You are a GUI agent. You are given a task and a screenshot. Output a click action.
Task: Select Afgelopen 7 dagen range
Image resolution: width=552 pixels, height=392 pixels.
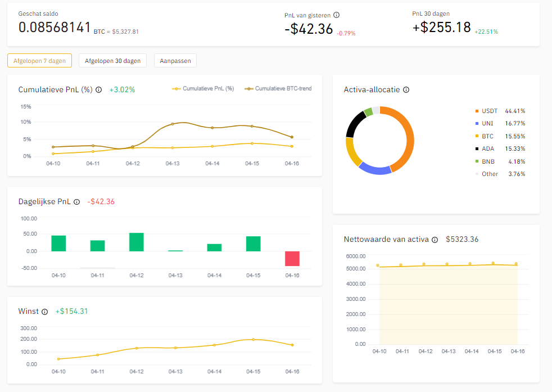(39, 61)
